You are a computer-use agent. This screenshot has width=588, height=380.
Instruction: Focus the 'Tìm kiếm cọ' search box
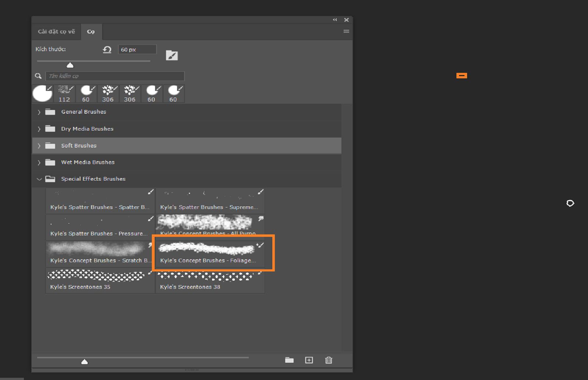point(115,76)
